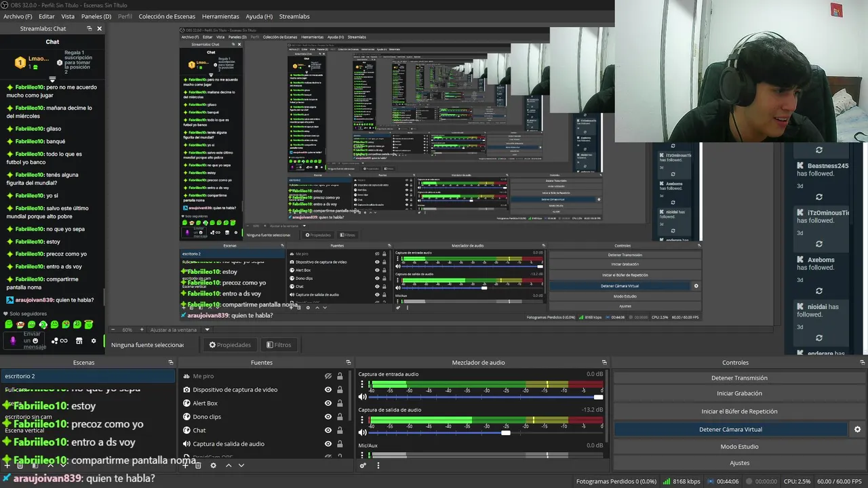Open channel points icon under chat
868x488 pixels.
pos(58,341)
